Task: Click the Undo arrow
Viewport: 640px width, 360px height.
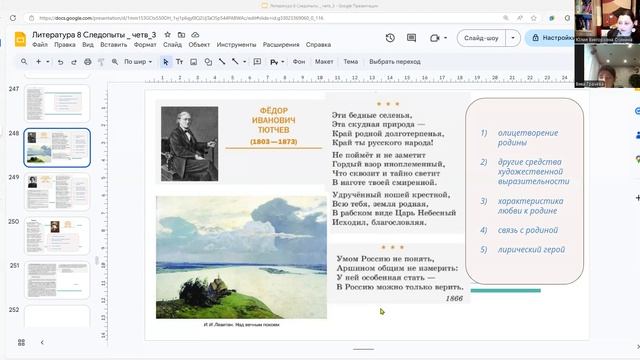Action: click(x=60, y=62)
